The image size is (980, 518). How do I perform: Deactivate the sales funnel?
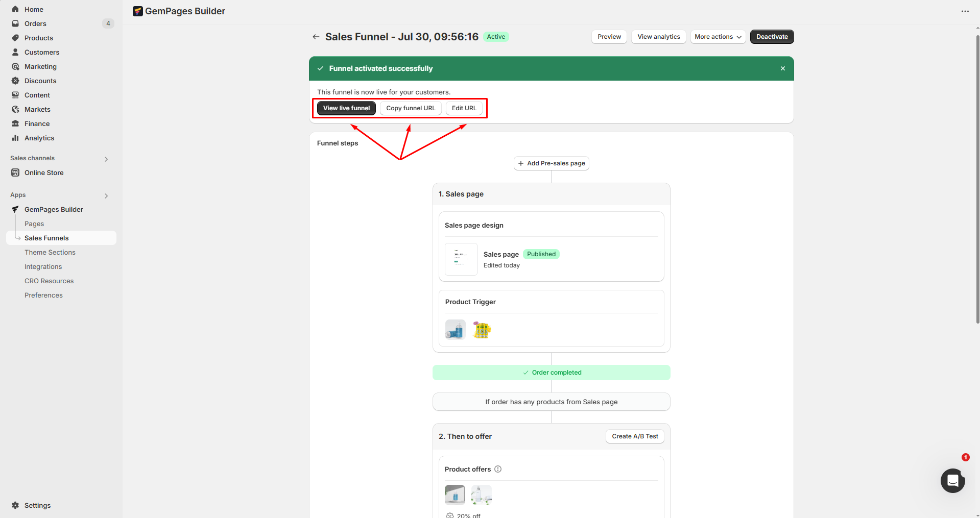point(772,37)
